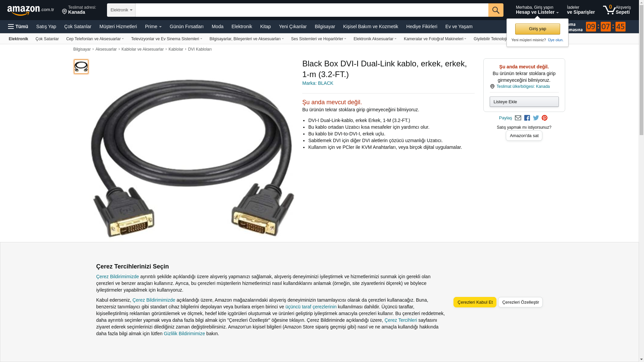Expand Elektronik Aksesuarlar submenu
Viewport: 644px width, 362px height.
(x=375, y=39)
